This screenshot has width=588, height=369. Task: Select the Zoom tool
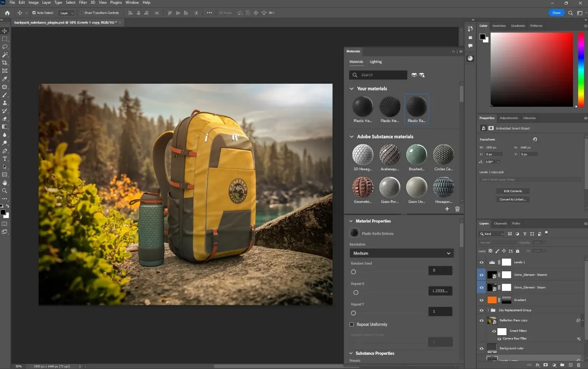(5, 190)
